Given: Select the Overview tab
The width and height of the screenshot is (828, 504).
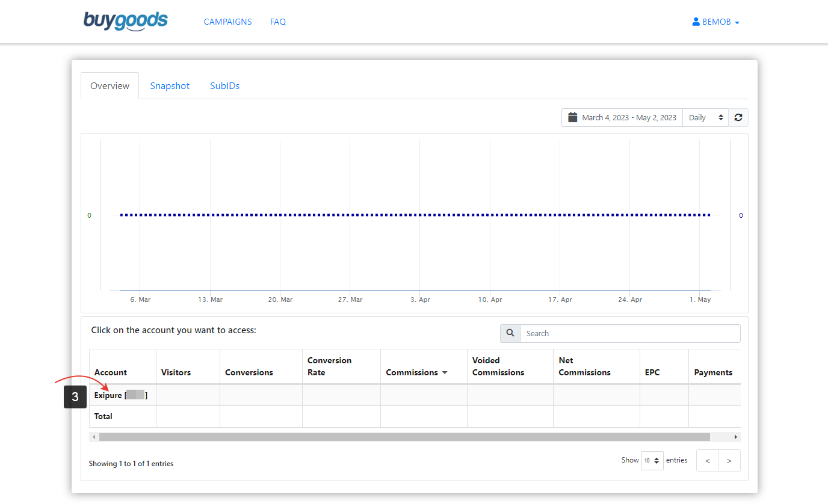Looking at the screenshot, I should 110,85.
